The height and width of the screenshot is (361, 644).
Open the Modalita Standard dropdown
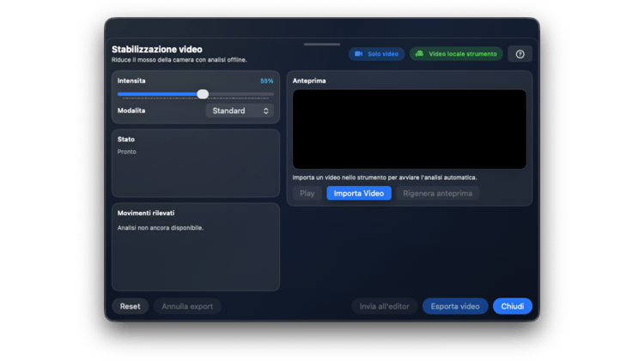point(240,111)
